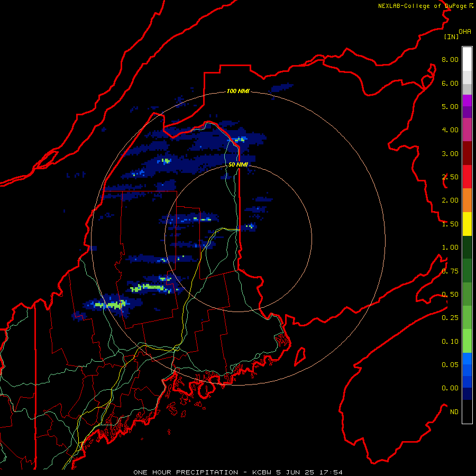Image resolution: width=476 pixels, height=476 pixels.
Task: Select the 5.00 legend value
Action: (450, 106)
